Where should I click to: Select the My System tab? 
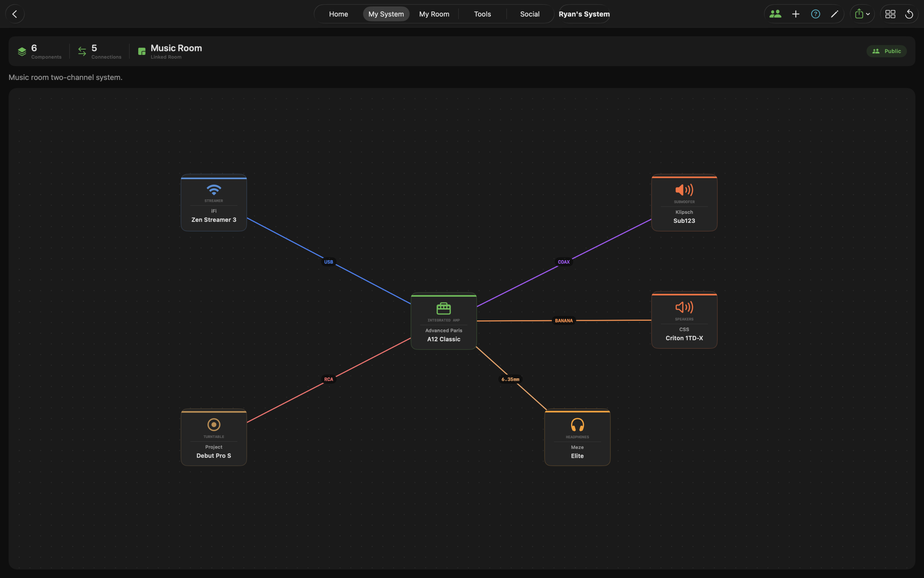pyautogui.click(x=386, y=14)
